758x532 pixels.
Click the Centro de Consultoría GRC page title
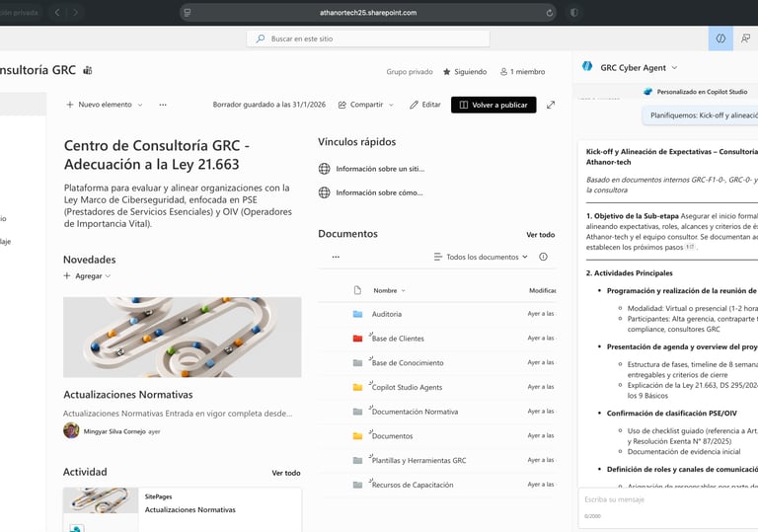157,155
